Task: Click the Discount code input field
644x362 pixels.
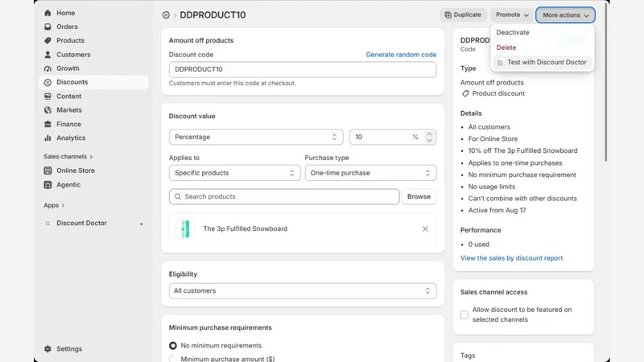Action: point(303,70)
